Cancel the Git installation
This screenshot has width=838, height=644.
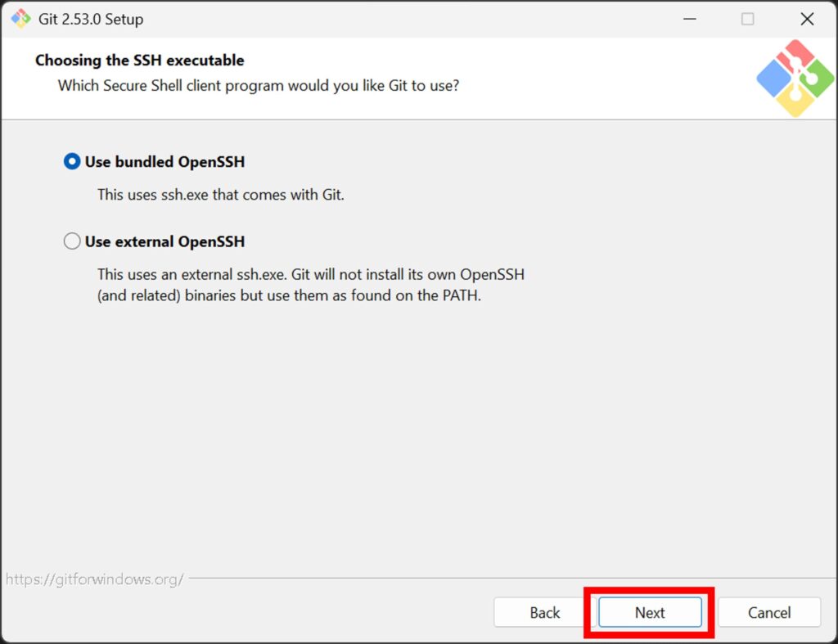tap(769, 612)
